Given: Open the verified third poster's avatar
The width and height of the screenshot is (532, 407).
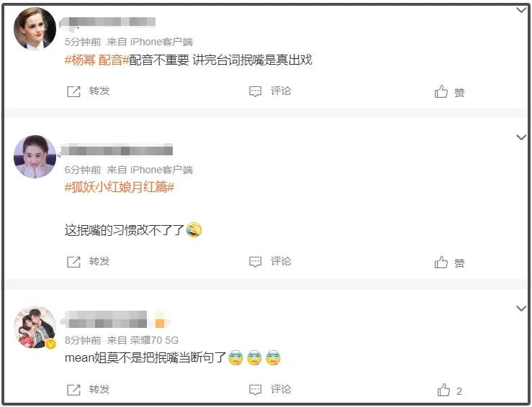Looking at the screenshot, I should [x=35, y=327].
